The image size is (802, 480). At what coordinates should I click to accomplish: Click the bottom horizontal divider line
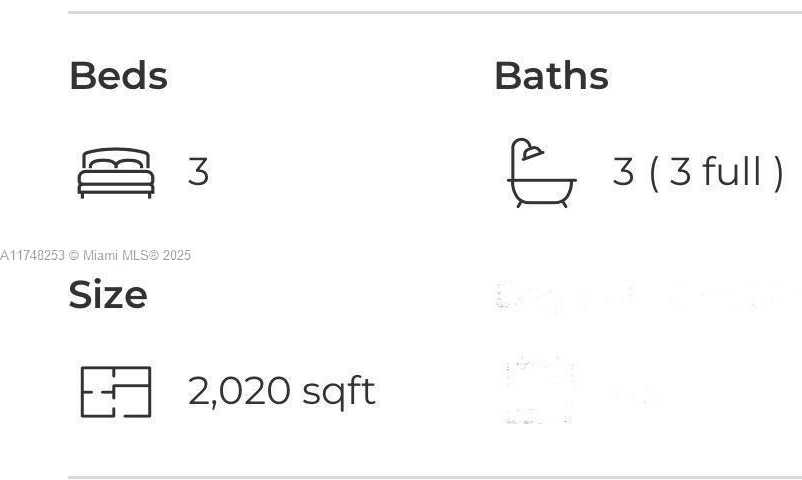point(435,477)
